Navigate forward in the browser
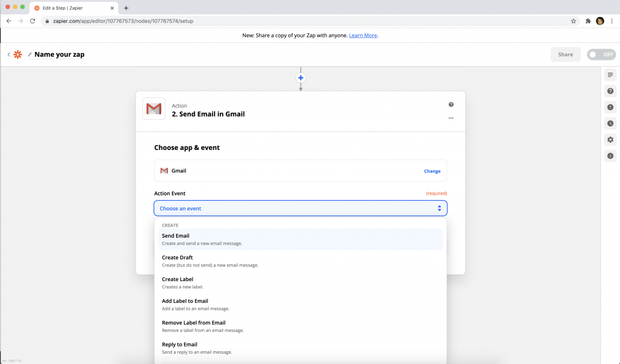 (21, 21)
